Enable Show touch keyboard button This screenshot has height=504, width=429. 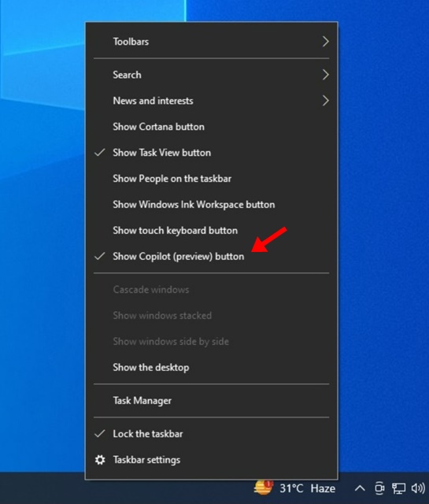coord(212,231)
